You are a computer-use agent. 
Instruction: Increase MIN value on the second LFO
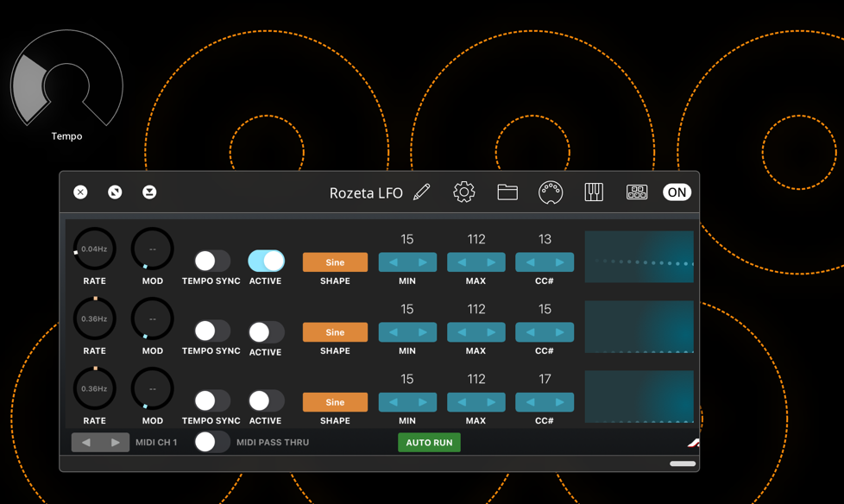423,332
